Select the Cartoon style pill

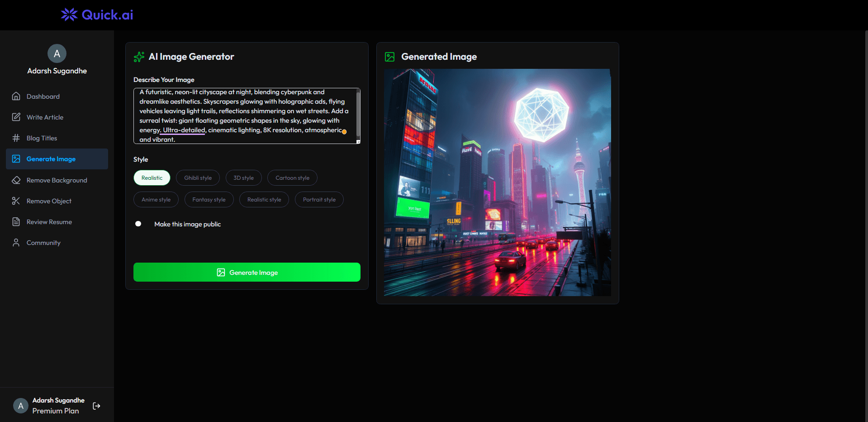click(x=292, y=177)
